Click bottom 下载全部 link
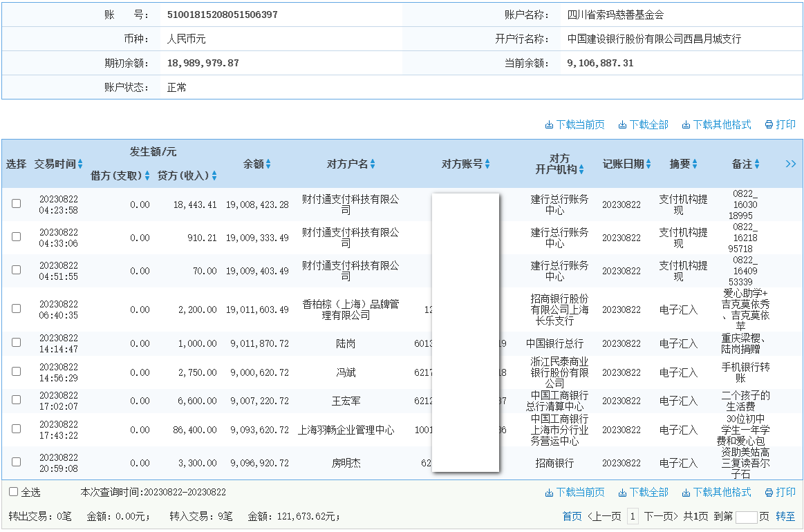The height and width of the screenshot is (532, 804). [x=648, y=493]
